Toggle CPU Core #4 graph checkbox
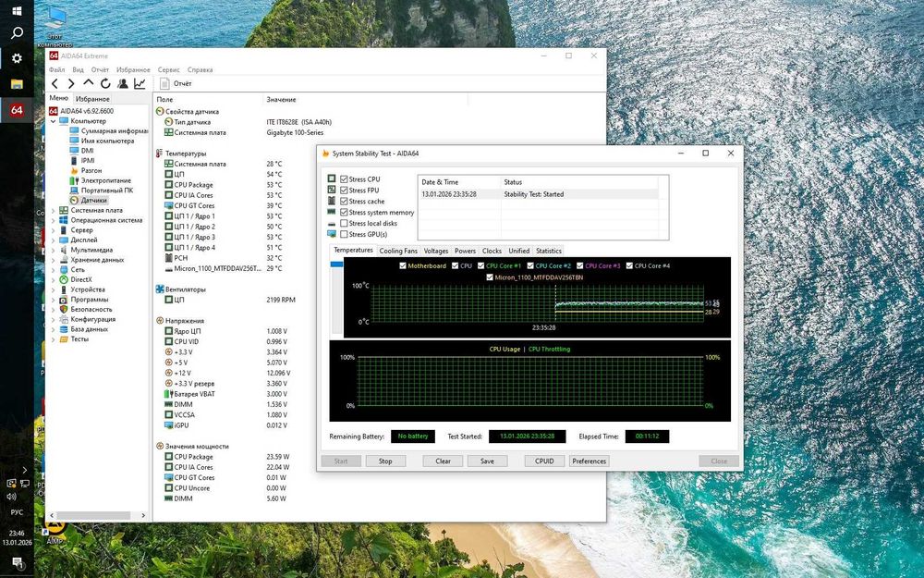 tap(629, 266)
